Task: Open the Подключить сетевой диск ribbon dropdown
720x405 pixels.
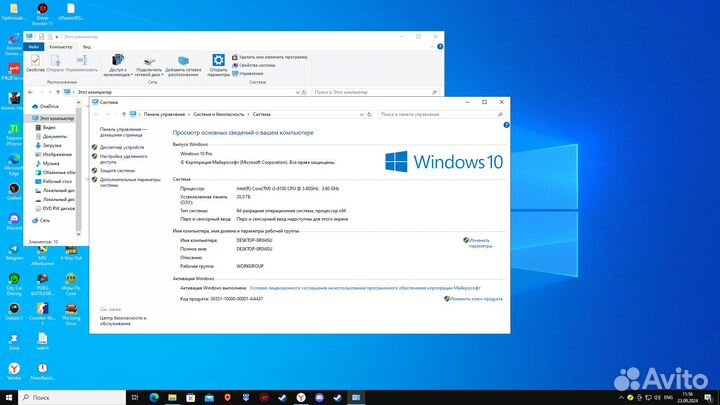Action: [149, 65]
